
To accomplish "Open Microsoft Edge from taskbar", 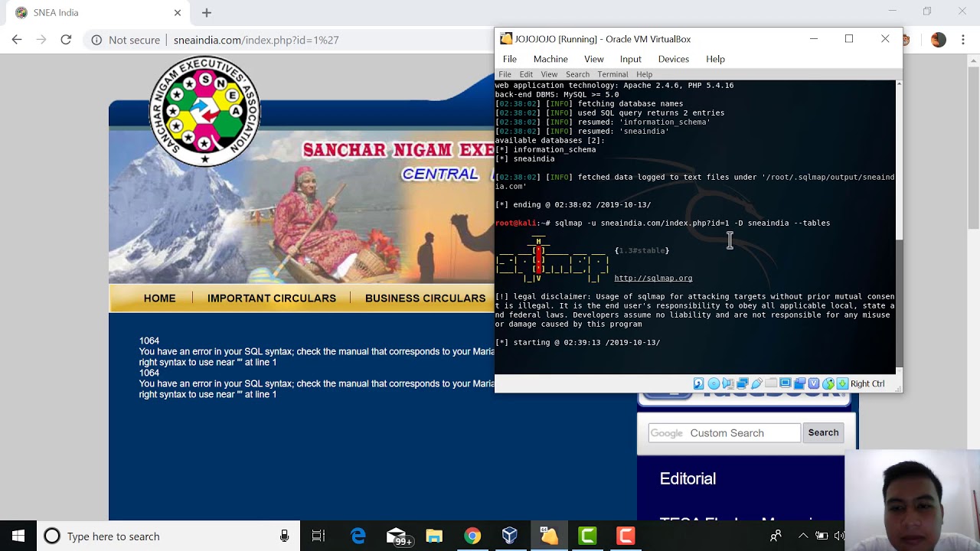I will tap(358, 536).
